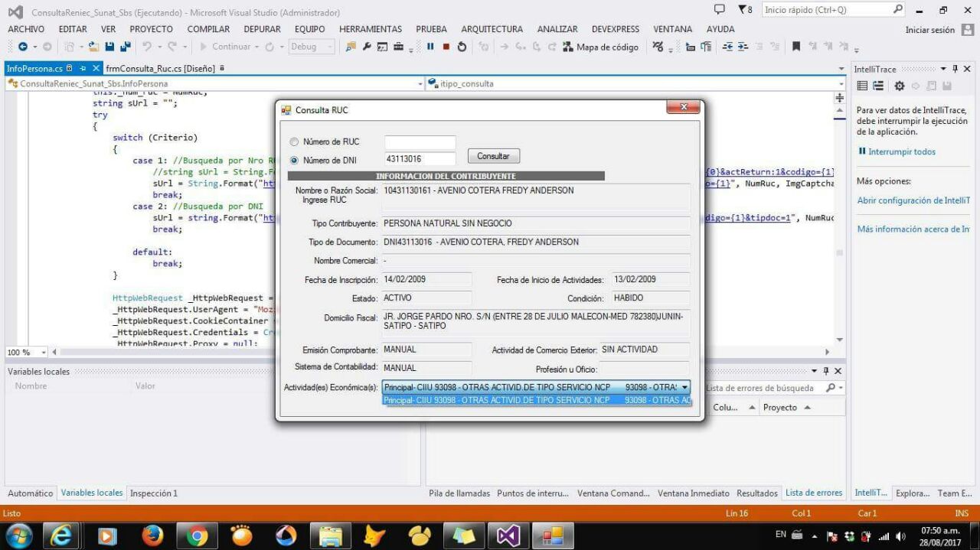Open Abrir configuración de IntelliTrace link
The width and height of the screenshot is (980, 550).
[x=913, y=200]
